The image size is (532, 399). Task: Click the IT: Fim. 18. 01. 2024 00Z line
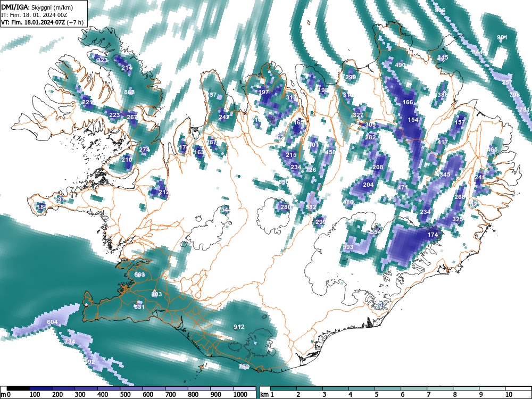point(34,15)
